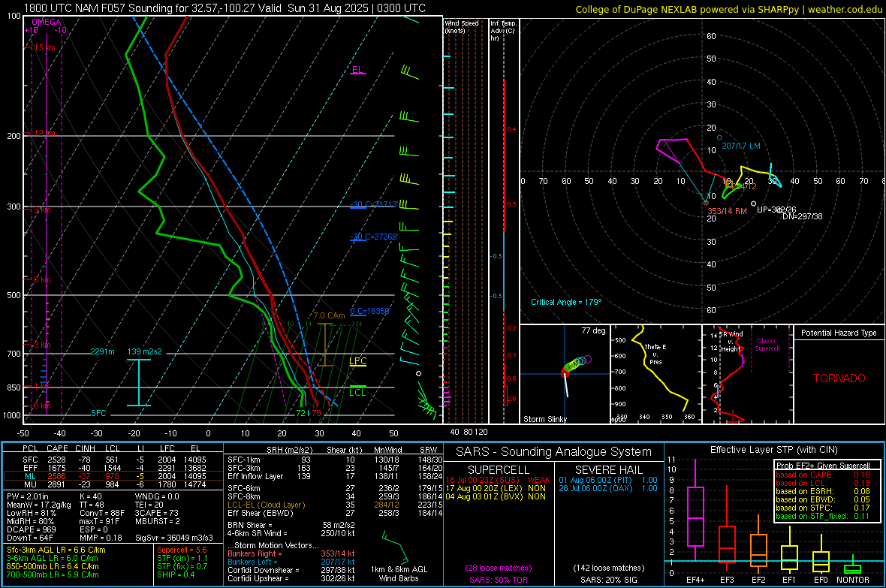Click the '-30 C=31713'' height label

point(374,204)
